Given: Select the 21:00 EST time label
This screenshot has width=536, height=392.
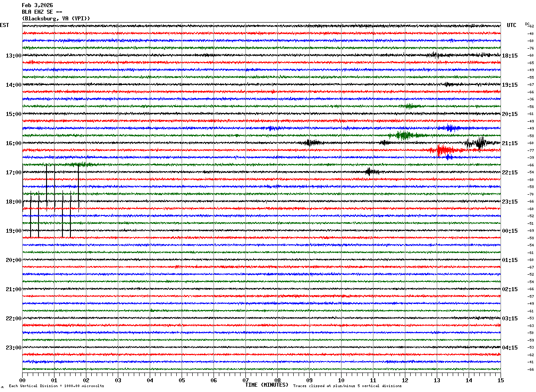Looking at the screenshot, I should click(x=14, y=289).
